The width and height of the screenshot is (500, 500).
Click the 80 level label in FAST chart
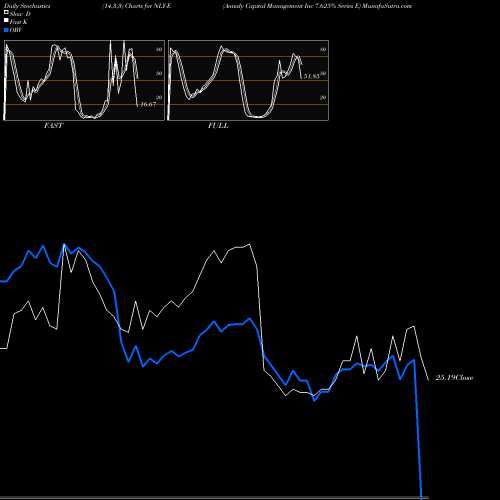(x=159, y=49)
